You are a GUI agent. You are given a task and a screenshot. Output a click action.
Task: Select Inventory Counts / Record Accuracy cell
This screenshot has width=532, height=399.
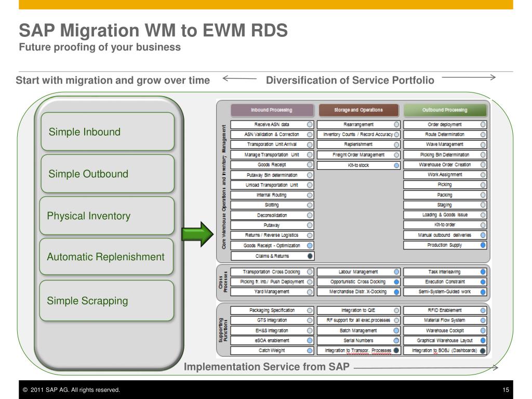pyautogui.click(x=358, y=135)
